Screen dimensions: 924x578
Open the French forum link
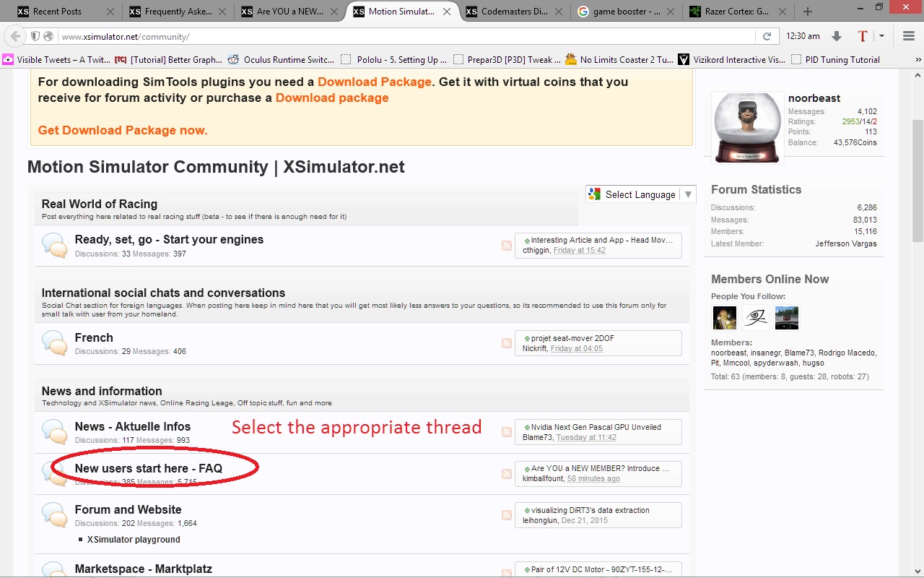94,337
